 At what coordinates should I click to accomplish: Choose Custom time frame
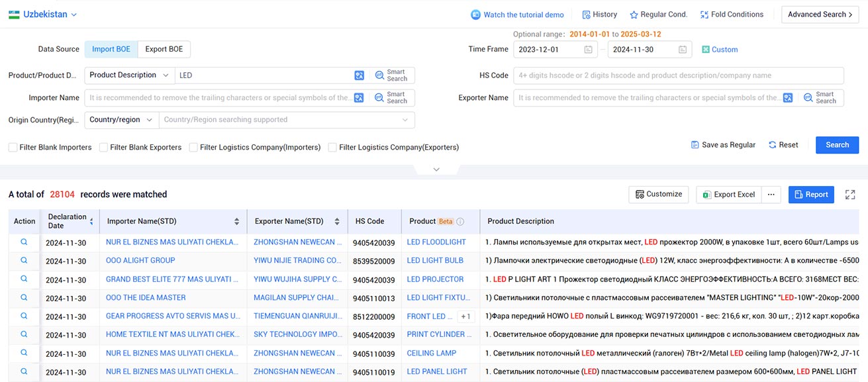[720, 50]
